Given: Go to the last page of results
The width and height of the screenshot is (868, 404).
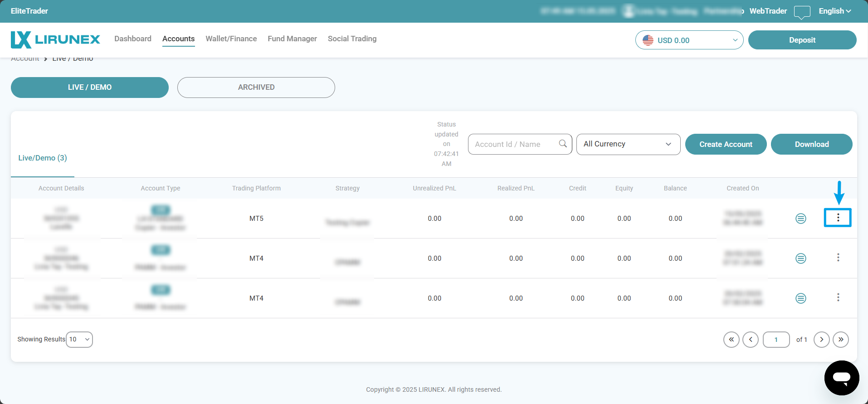Looking at the screenshot, I should point(840,340).
